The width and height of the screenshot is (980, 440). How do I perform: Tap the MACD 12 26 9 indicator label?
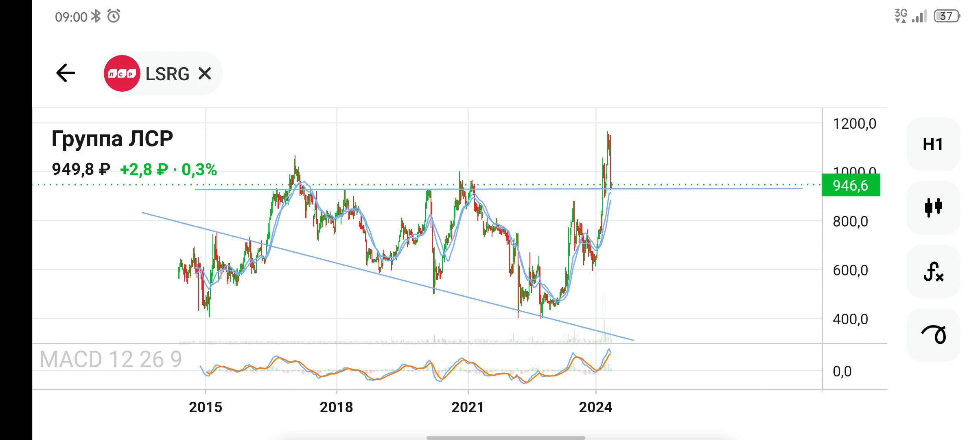(111, 359)
